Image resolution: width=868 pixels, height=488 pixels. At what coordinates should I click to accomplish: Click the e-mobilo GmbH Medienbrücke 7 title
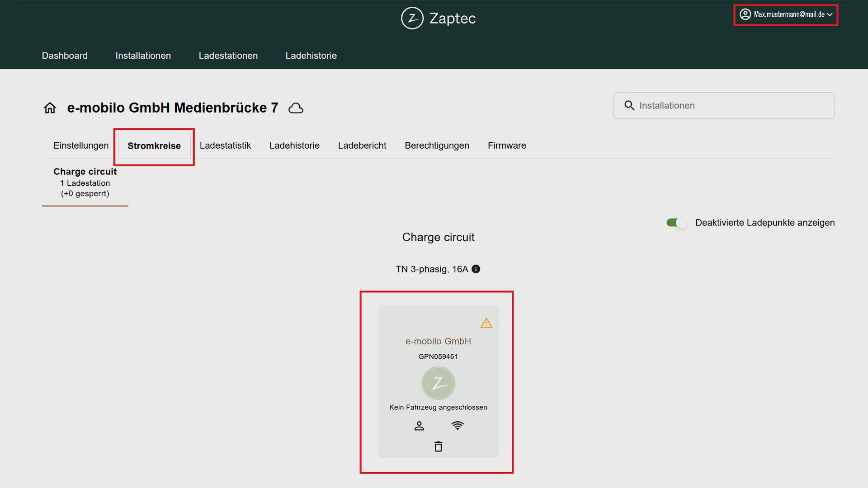173,108
